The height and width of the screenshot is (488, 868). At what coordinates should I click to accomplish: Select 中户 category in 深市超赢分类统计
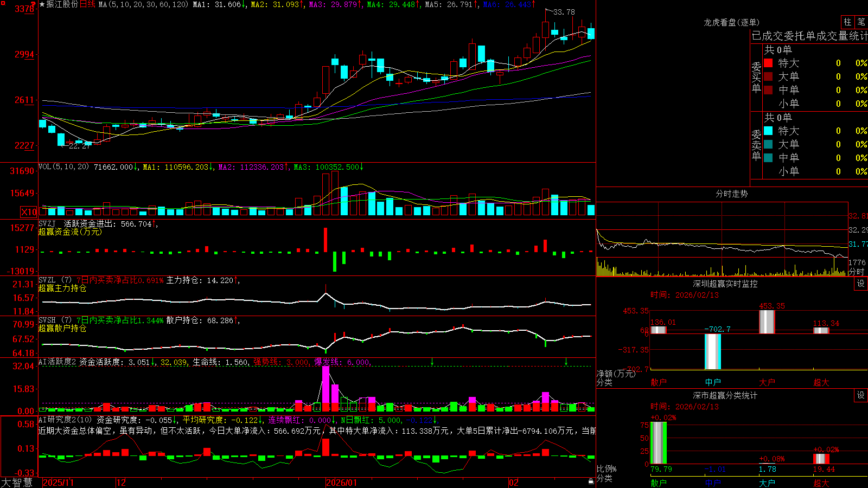pyautogui.click(x=713, y=483)
